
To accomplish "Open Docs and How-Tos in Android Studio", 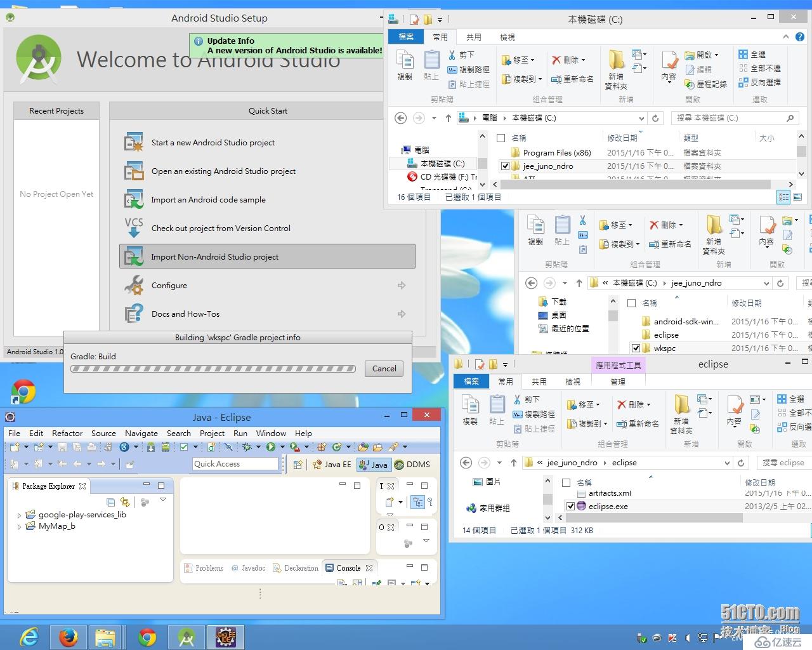I will pos(267,314).
